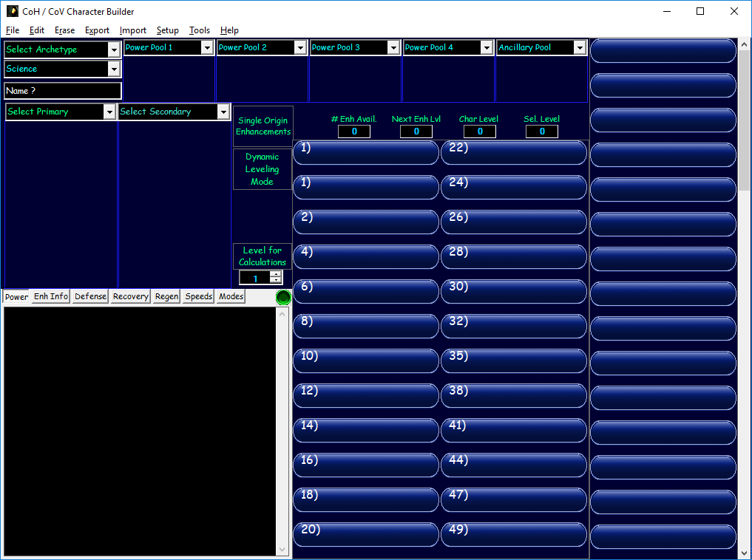
Task: Select the level 35) power slot
Action: pyautogui.click(x=514, y=361)
